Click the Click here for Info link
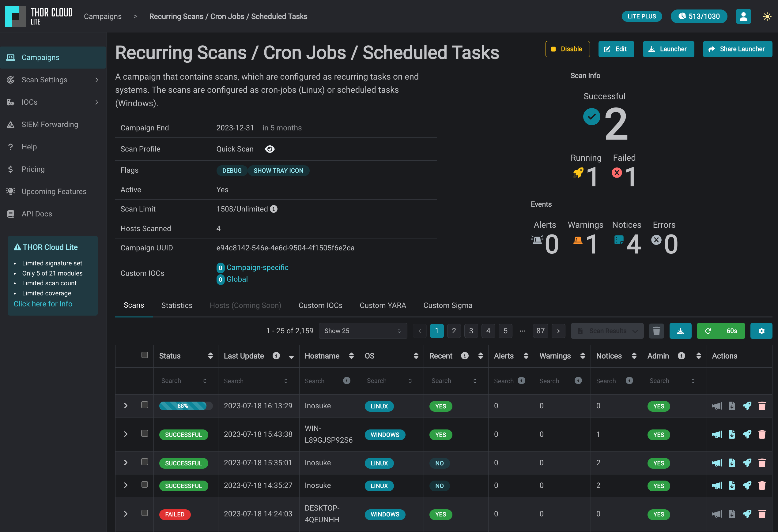This screenshot has height=532, width=778. 43,304
